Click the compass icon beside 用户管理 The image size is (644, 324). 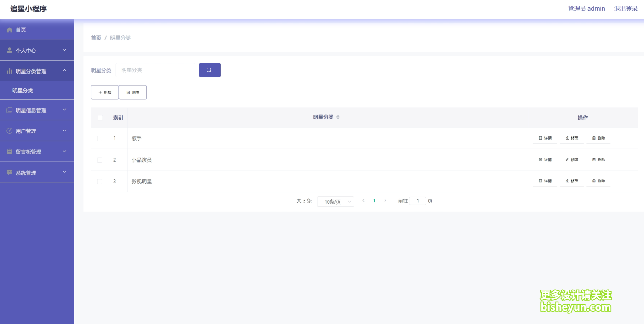tap(10, 131)
